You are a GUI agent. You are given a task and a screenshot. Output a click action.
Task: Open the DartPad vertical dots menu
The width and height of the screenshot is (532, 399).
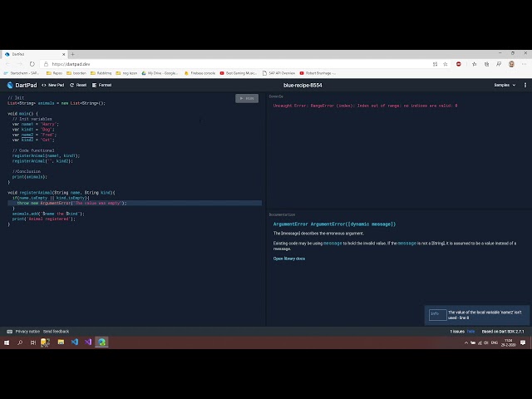pos(525,85)
